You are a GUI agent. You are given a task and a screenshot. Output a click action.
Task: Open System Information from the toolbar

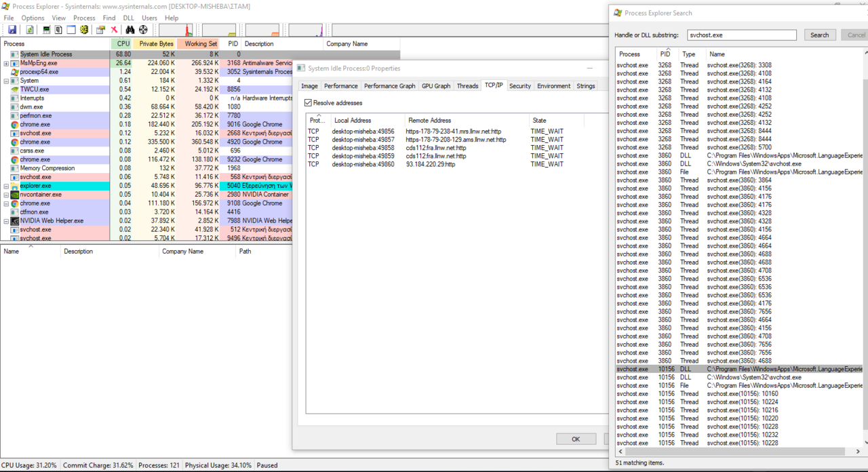(x=46, y=30)
